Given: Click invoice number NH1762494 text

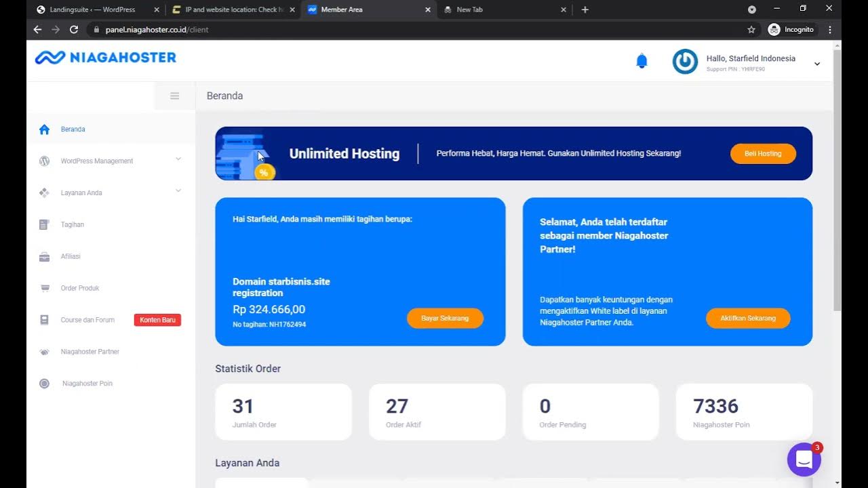Looking at the screenshot, I should click(269, 325).
